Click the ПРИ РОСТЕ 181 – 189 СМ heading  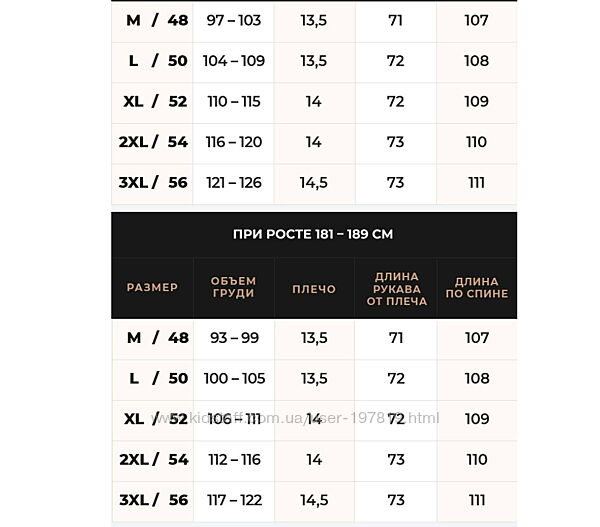click(x=313, y=234)
